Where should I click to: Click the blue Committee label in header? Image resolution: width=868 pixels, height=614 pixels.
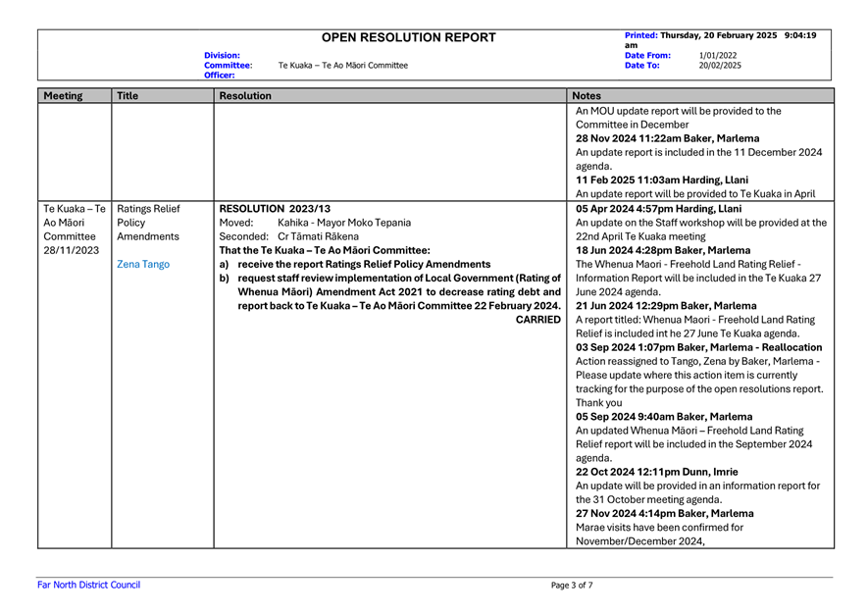[x=228, y=66]
